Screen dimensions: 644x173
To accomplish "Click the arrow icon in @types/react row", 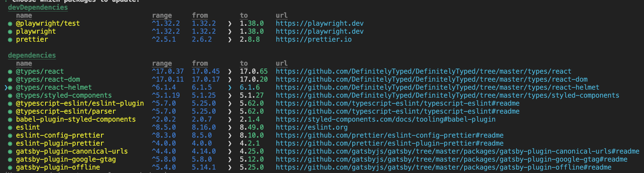I will [230, 72].
